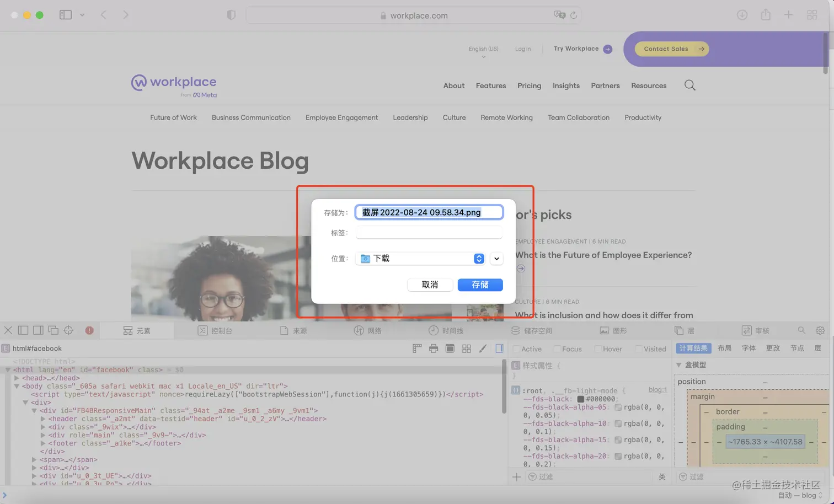Enable Active pseudo-class checkbox

tap(516, 348)
